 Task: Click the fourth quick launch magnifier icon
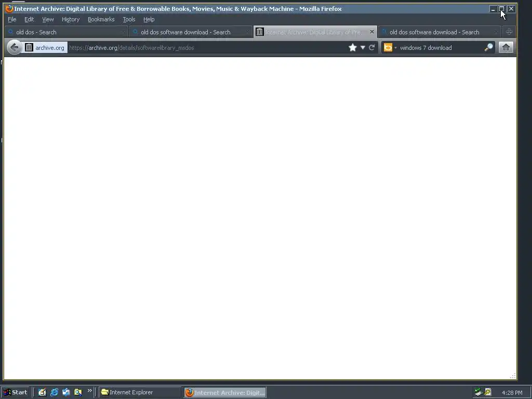point(78,392)
